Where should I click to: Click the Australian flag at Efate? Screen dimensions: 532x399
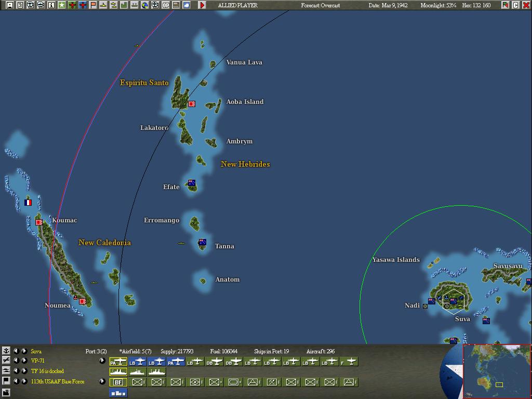click(192, 182)
